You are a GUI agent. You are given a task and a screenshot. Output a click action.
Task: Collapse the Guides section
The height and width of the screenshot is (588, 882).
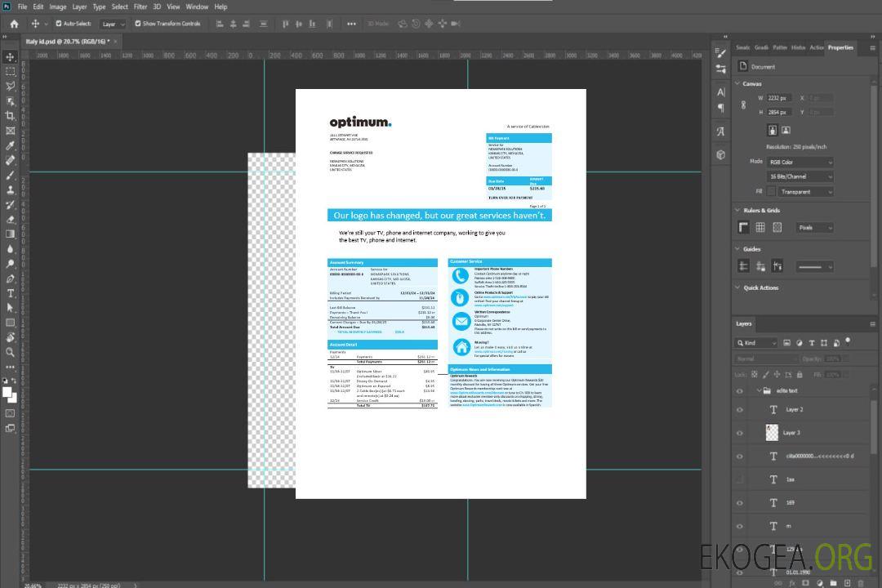coord(737,249)
